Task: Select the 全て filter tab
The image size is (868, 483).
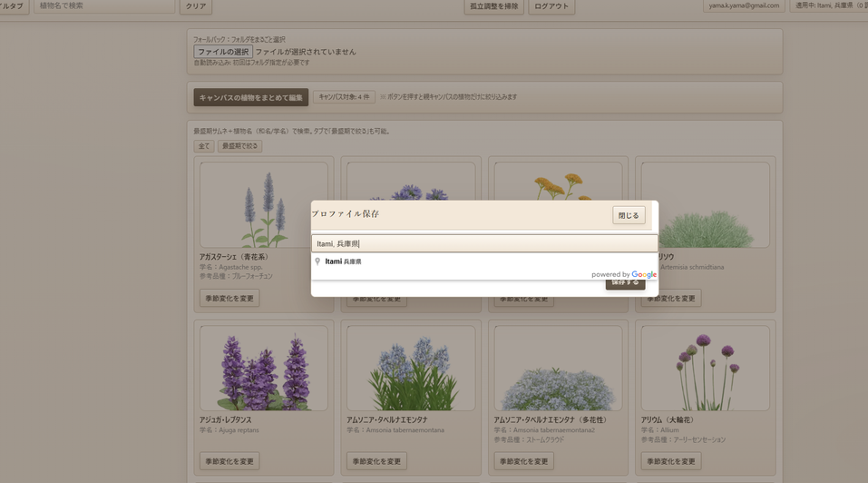Action: [x=204, y=146]
